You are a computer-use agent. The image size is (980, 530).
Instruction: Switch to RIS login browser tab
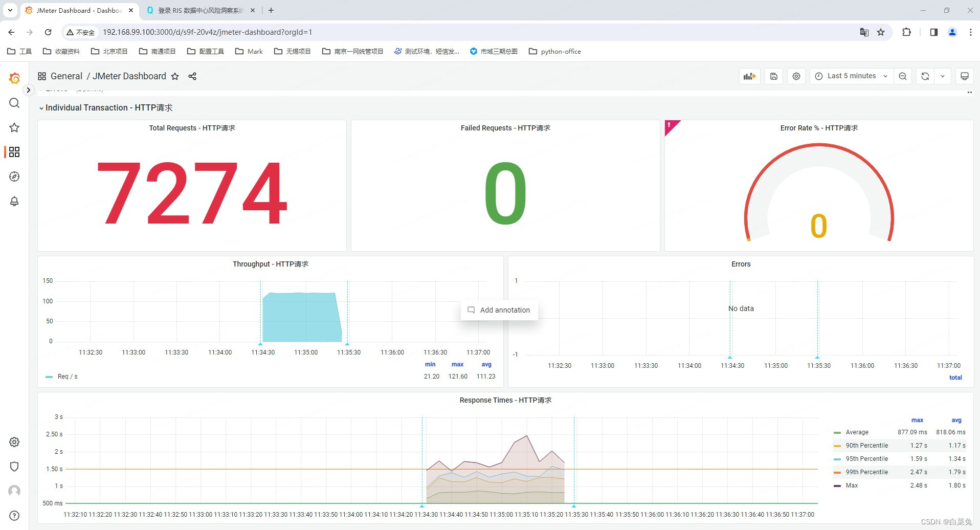[x=200, y=10]
